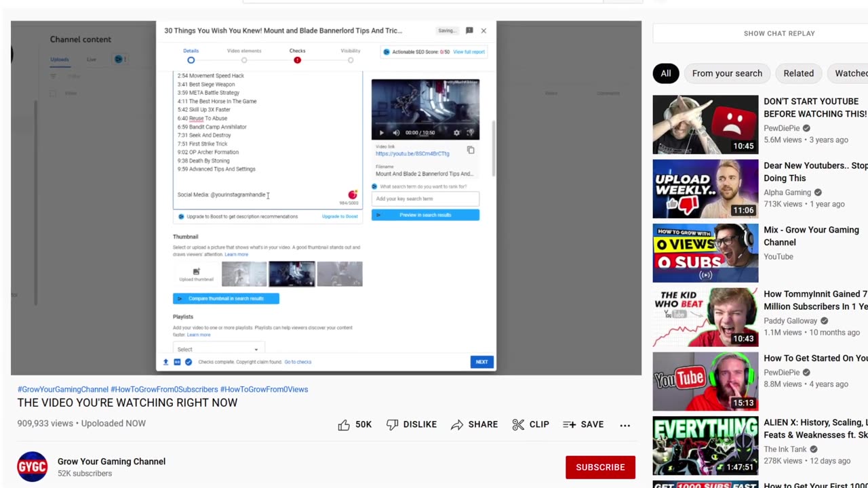Viewport: 868px width, 488px height.
Task: Click Paddy Galloway channel name
Action: [x=791, y=321]
